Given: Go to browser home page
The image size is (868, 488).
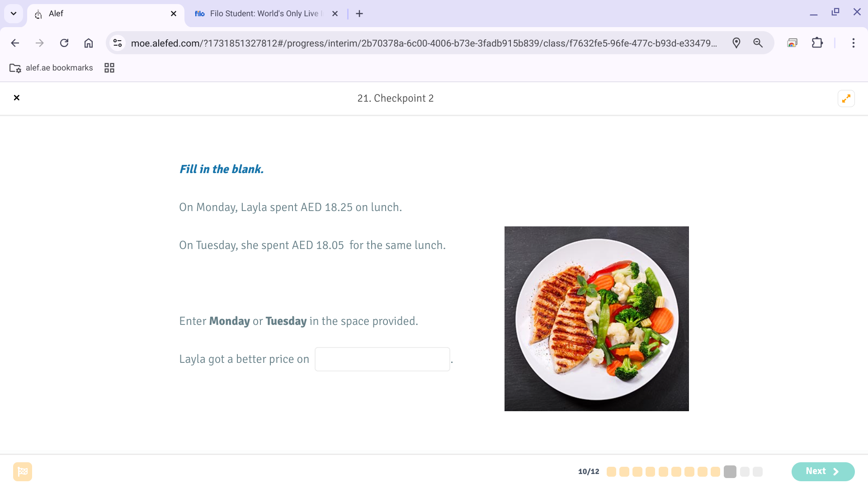Looking at the screenshot, I should click(x=89, y=43).
